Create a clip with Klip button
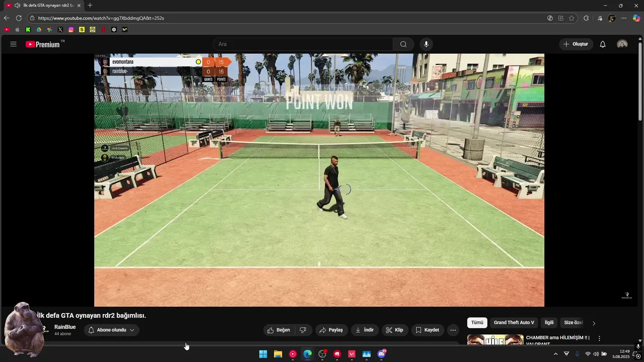 [x=394, y=330]
